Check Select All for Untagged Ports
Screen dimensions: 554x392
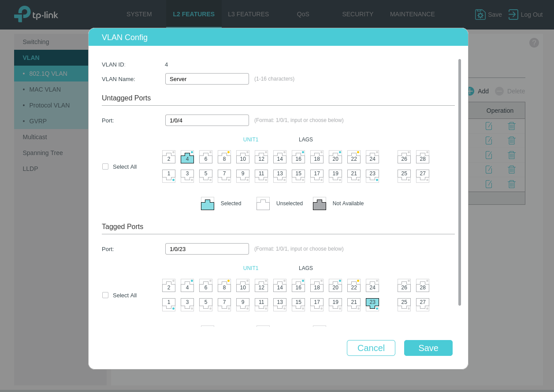(x=105, y=166)
